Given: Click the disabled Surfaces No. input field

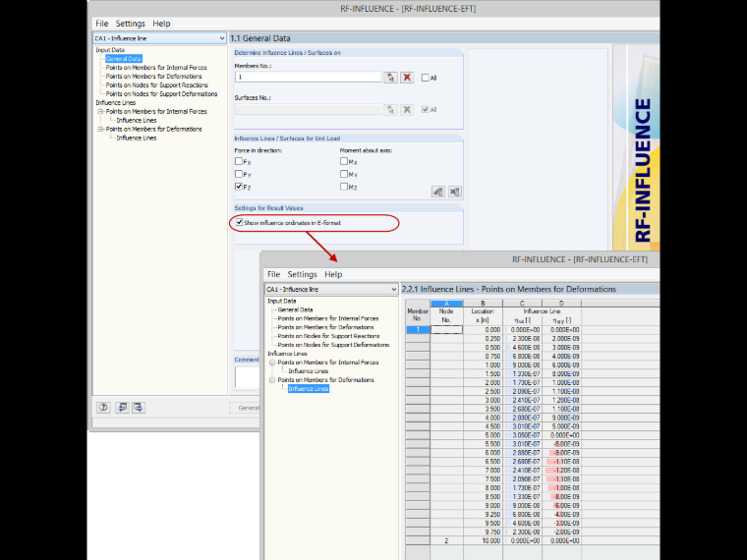Looking at the screenshot, I should (309, 109).
